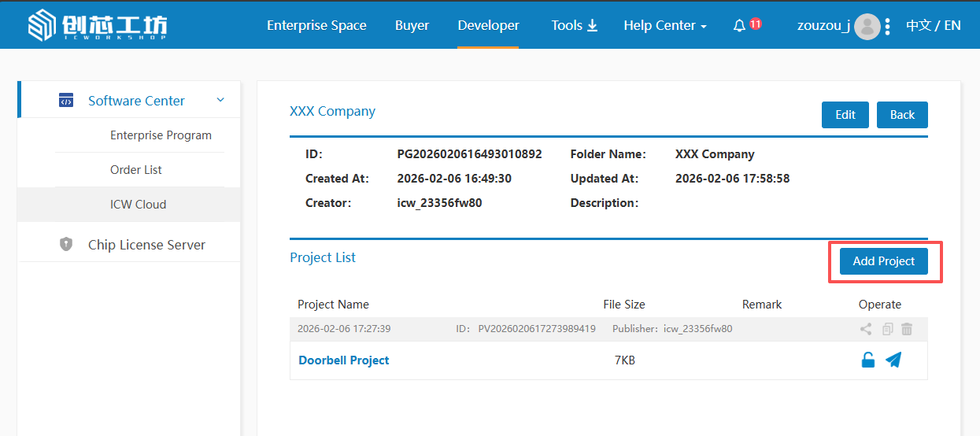
Task: Go to the Enterprise Space tab
Action: pos(316,25)
